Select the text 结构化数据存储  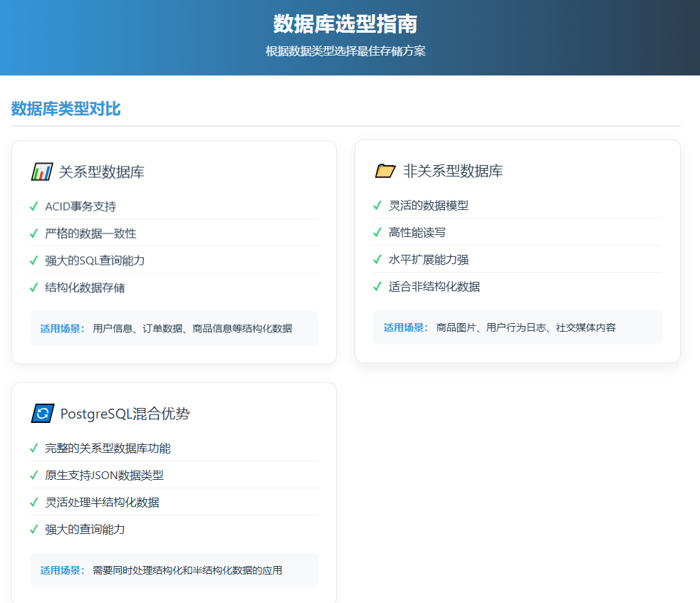click(x=85, y=288)
